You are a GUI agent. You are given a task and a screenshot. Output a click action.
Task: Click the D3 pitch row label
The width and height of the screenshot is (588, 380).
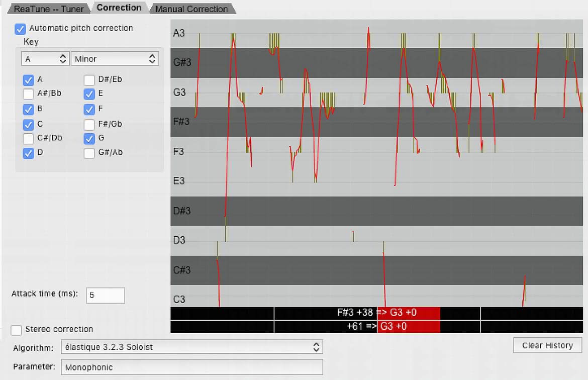179,240
